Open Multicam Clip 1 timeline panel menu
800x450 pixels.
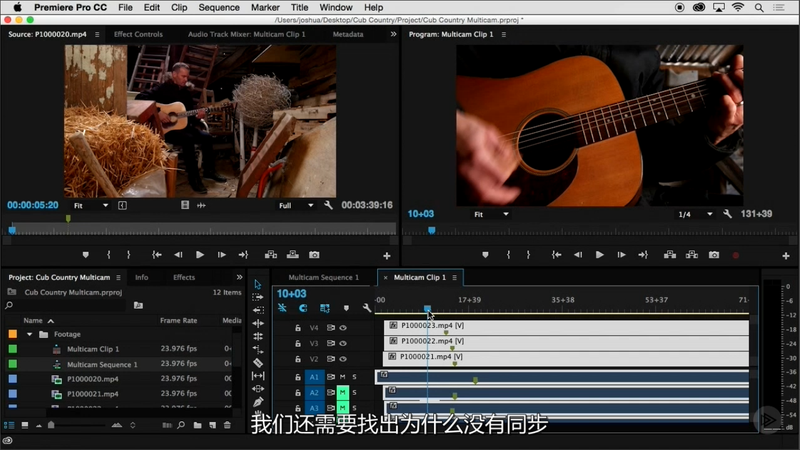coord(454,278)
